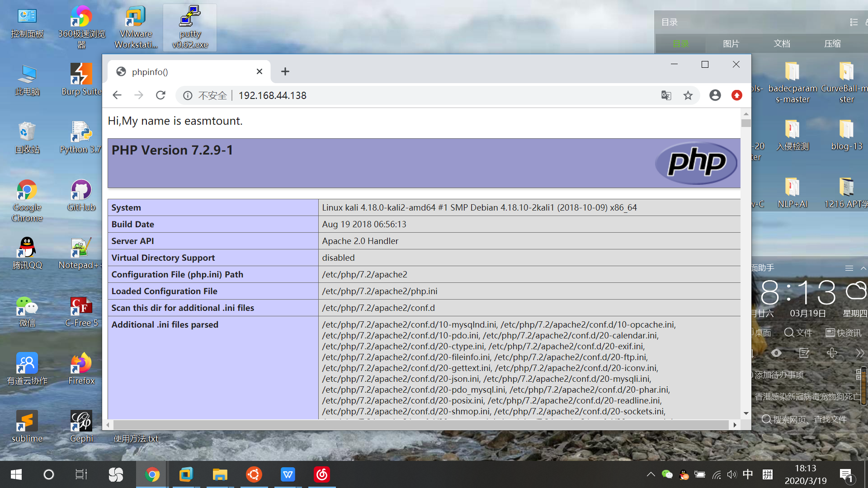Launch Burp Suite from the desktop
Screen dimensions: 868x488
[80, 75]
